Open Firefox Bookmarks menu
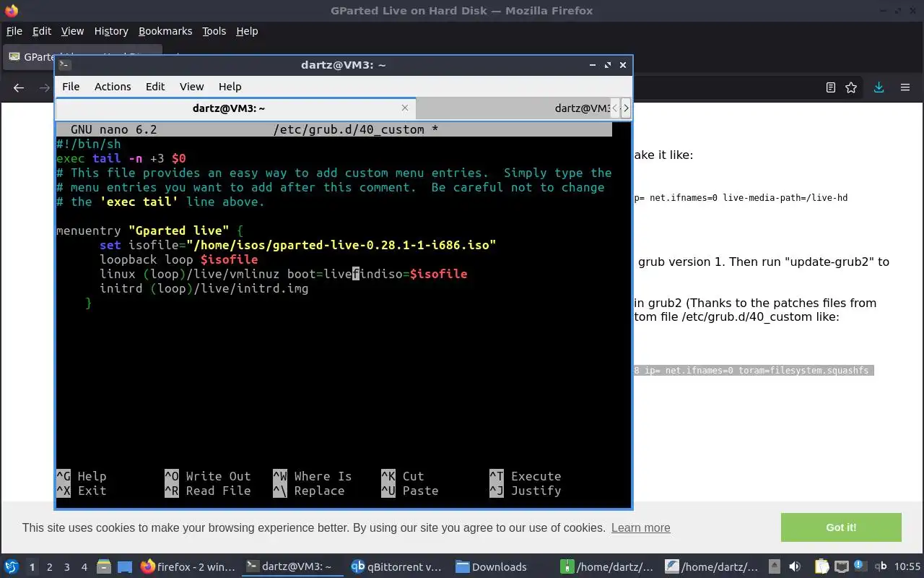This screenshot has height=578, width=924. point(165,31)
